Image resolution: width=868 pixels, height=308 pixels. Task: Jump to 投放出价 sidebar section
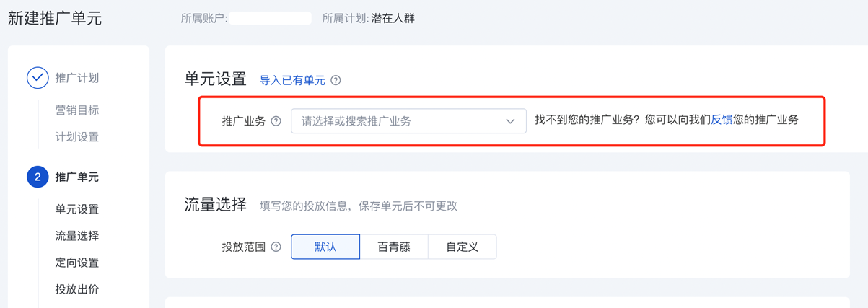coord(77,289)
